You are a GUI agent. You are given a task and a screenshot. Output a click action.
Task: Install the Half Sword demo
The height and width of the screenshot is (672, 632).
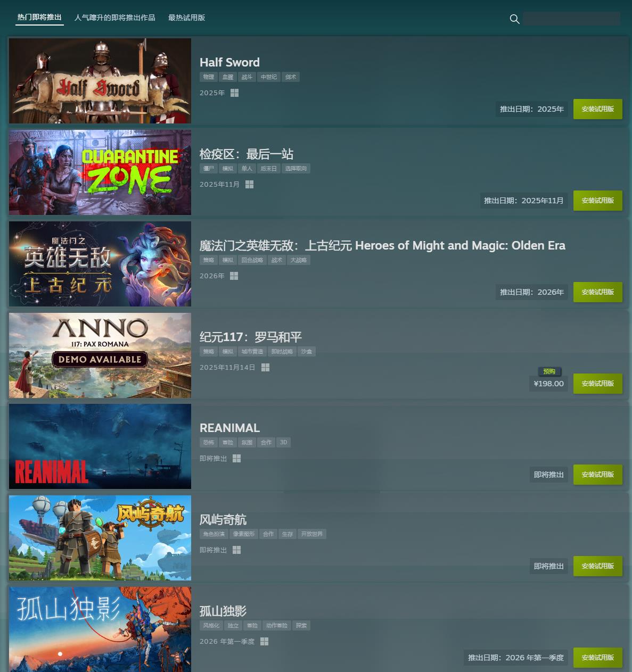[x=597, y=109]
